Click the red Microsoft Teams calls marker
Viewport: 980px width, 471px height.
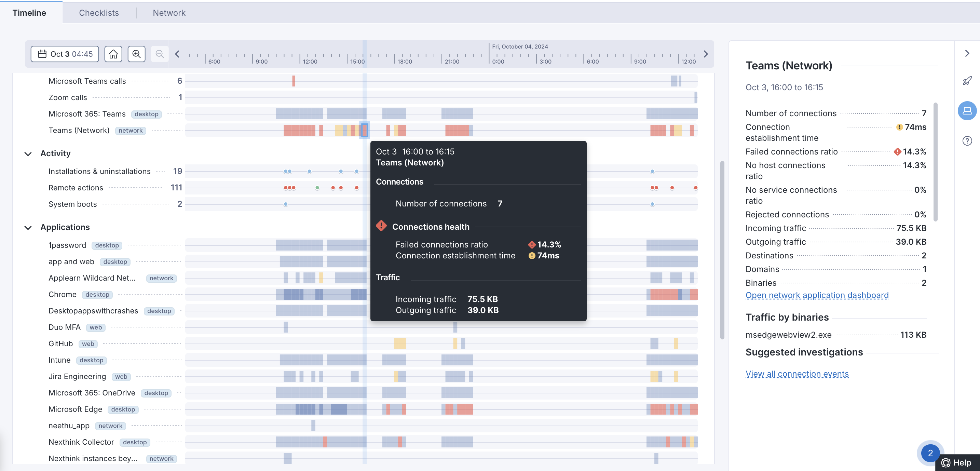(x=293, y=81)
